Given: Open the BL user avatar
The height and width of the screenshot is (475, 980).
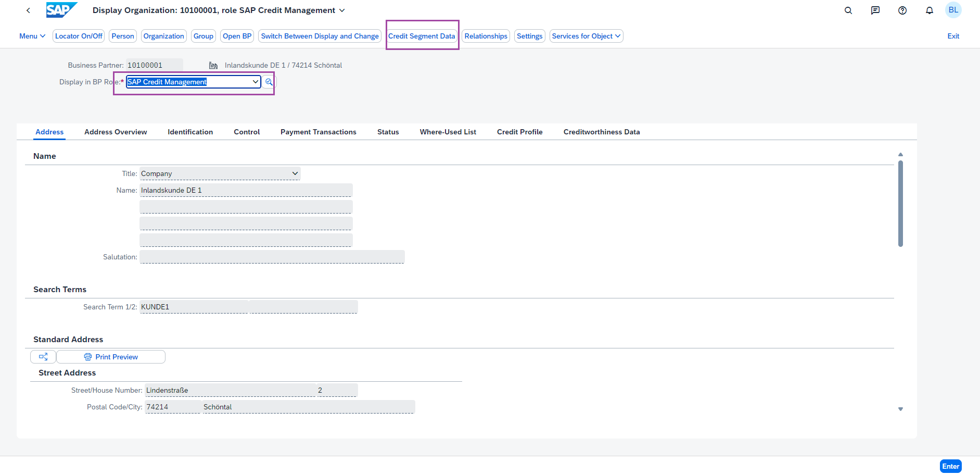Looking at the screenshot, I should [953, 10].
